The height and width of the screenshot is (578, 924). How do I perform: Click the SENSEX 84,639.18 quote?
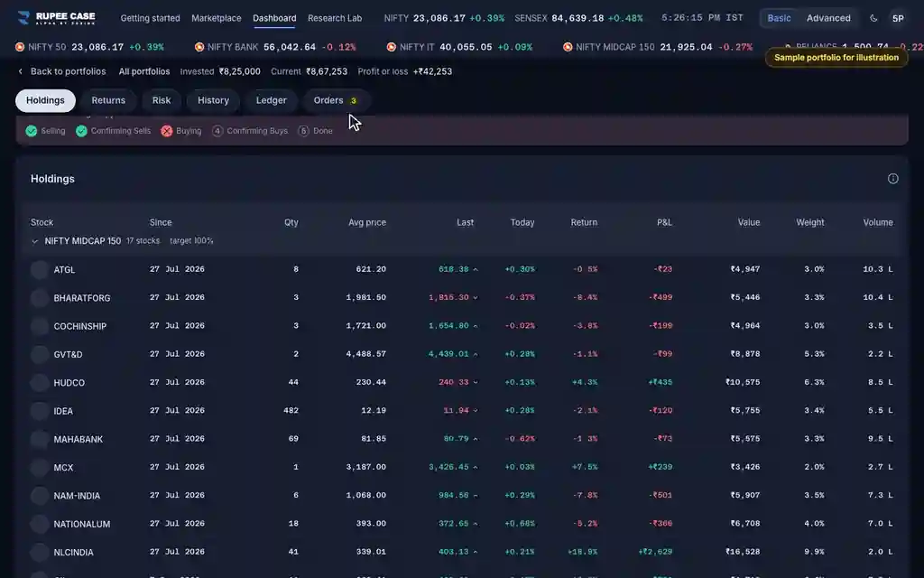coord(578,18)
